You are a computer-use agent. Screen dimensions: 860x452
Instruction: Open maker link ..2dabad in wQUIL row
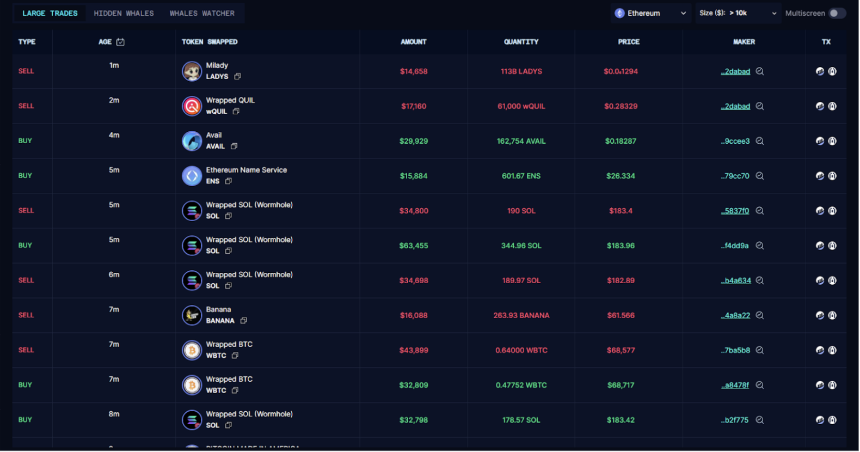(x=735, y=106)
